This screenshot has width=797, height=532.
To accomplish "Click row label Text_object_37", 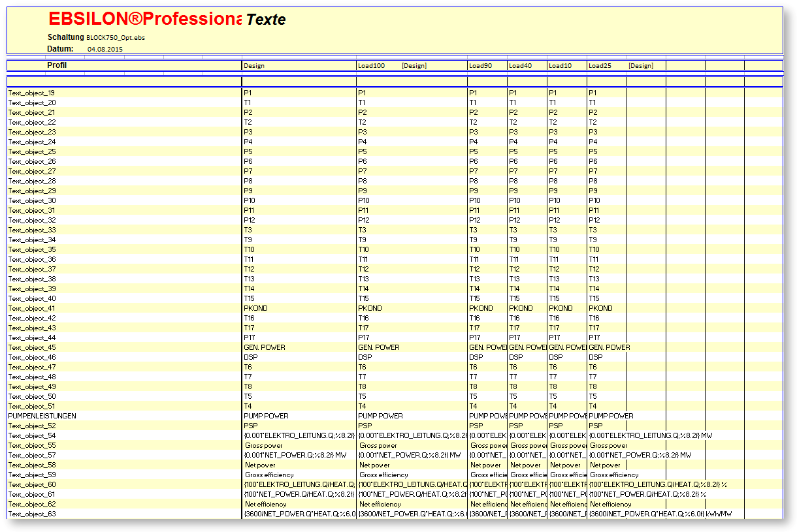I will point(32,269).
